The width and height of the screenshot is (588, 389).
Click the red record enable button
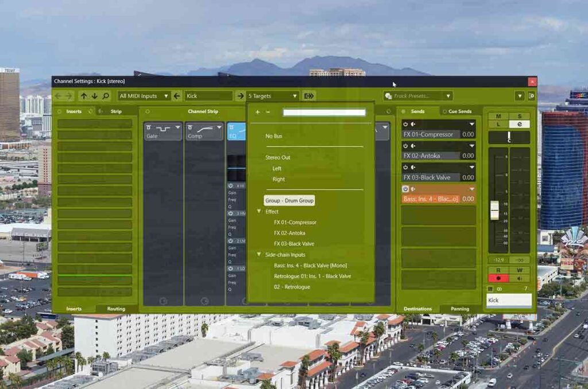pos(498,278)
